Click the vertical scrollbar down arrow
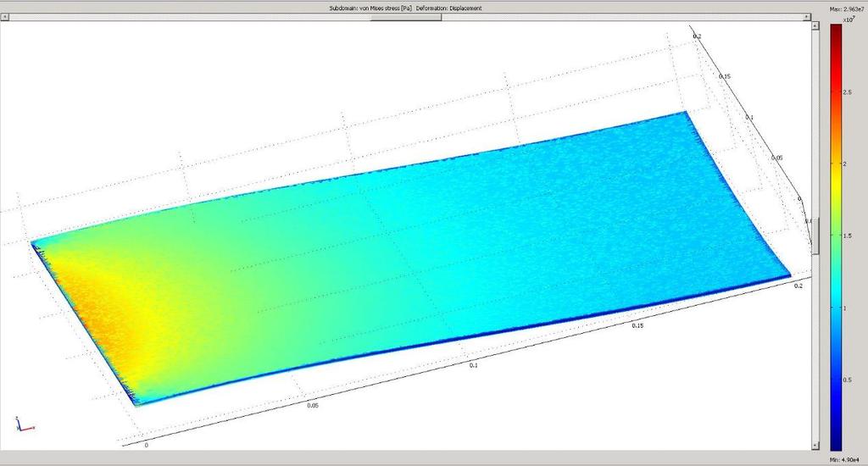Screen dimensions: 868x466 815,445
